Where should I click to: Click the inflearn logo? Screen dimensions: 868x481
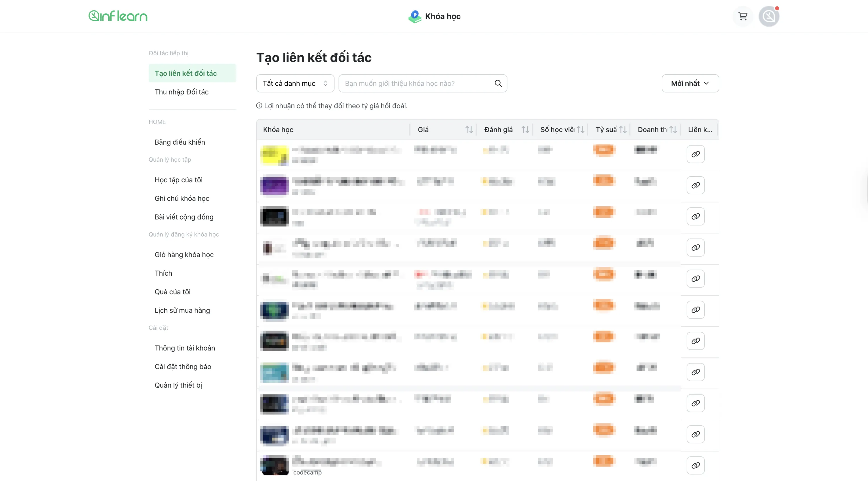(118, 16)
